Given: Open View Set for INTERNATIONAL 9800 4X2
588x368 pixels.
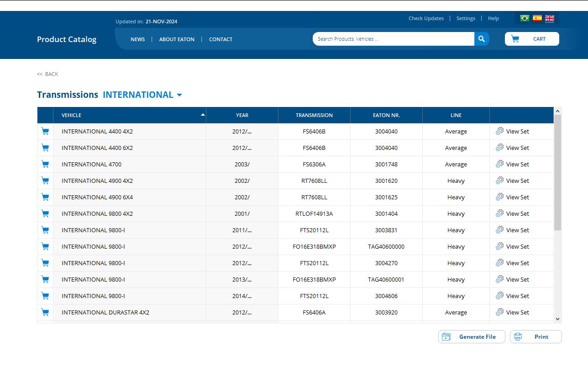Looking at the screenshot, I should 513,213.
